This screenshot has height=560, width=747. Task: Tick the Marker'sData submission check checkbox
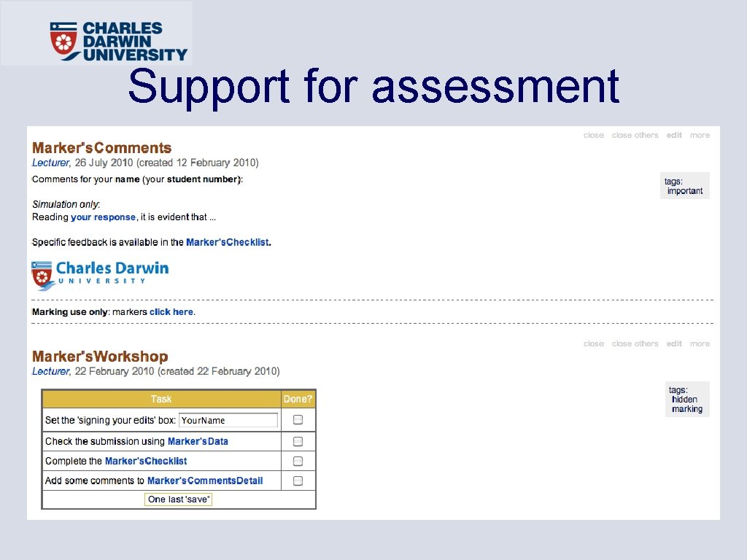(298, 441)
